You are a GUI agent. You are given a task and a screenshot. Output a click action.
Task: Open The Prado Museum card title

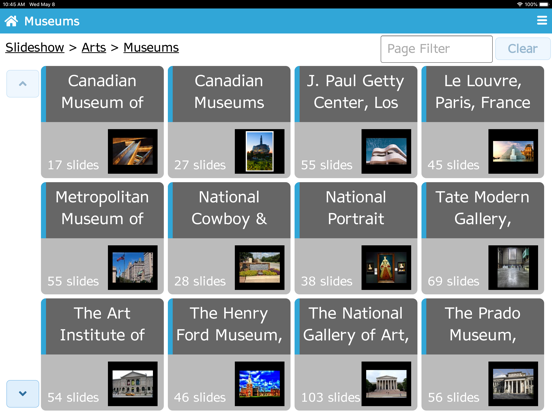pos(483,324)
